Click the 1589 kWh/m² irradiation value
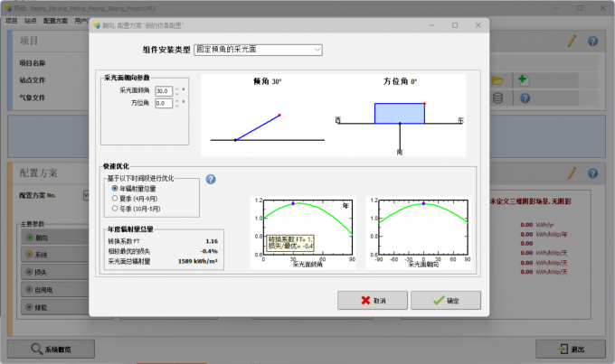Screen dimensions: 615x364 (x=198, y=261)
